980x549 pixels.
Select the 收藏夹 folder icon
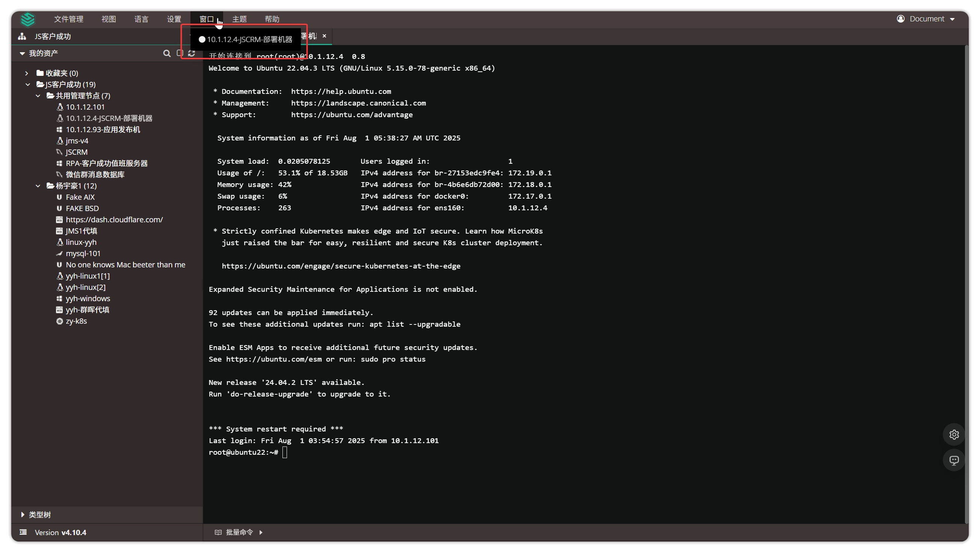[40, 73]
